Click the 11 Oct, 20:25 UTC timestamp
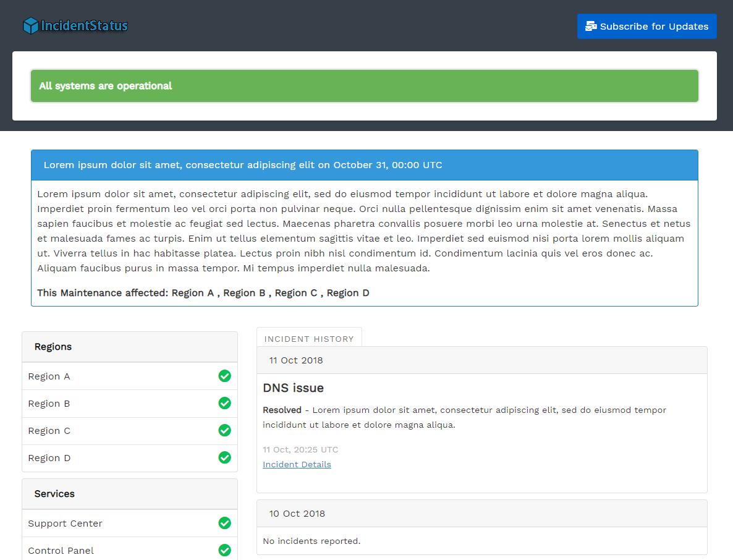 click(300, 449)
